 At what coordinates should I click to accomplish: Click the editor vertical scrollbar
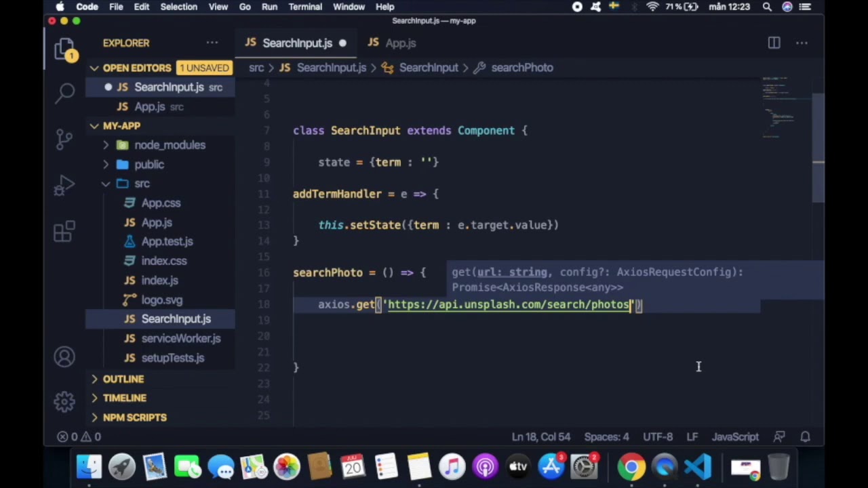(818, 148)
